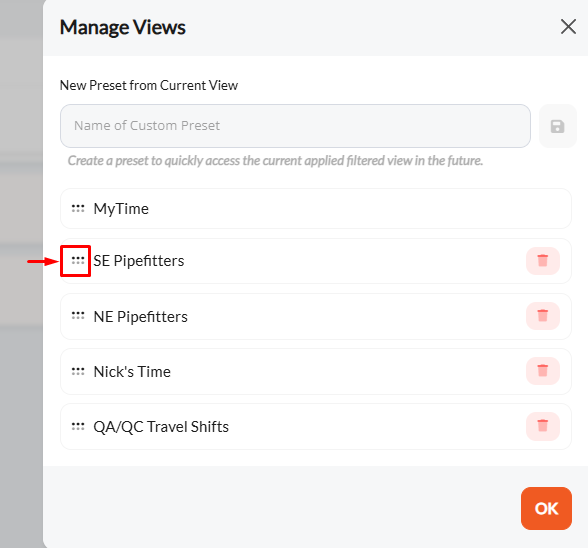This screenshot has width=588, height=548.
Task: Select the SE Pipefitters view label
Action: [x=139, y=261]
